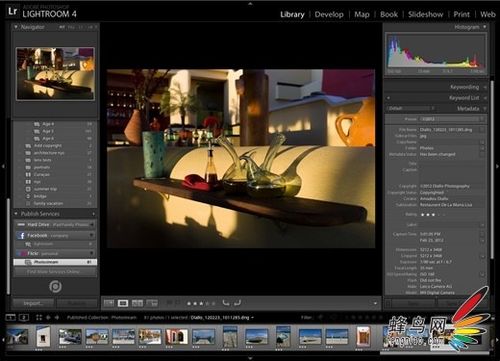Collapse the Publish Services panel triangle
Screen dimensions: 500x361
(x=16, y=214)
